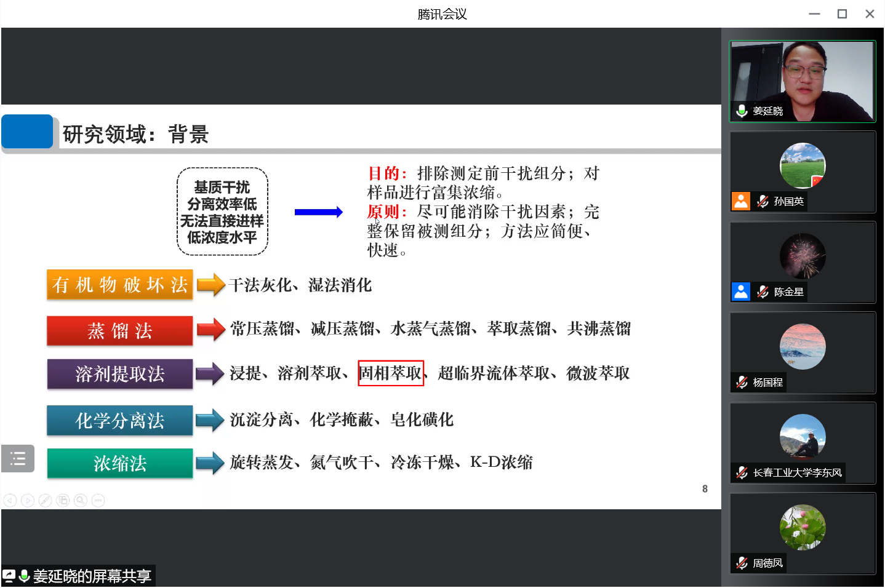
Task: Click muted microphone icon for 周德凤
Action: [742, 563]
